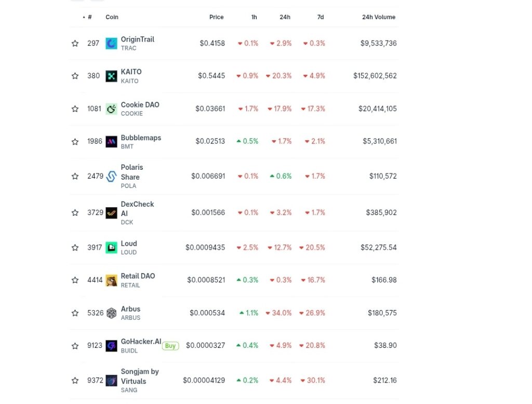Sort coins by Price column

[x=216, y=17]
